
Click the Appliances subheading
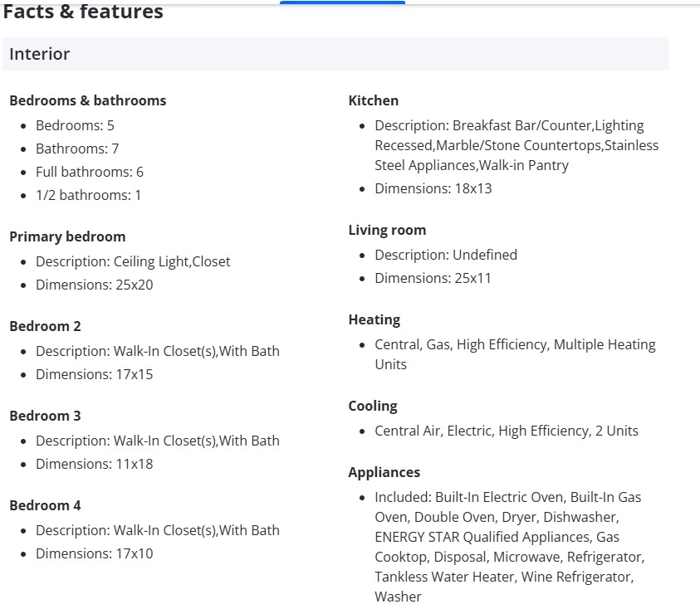384,472
